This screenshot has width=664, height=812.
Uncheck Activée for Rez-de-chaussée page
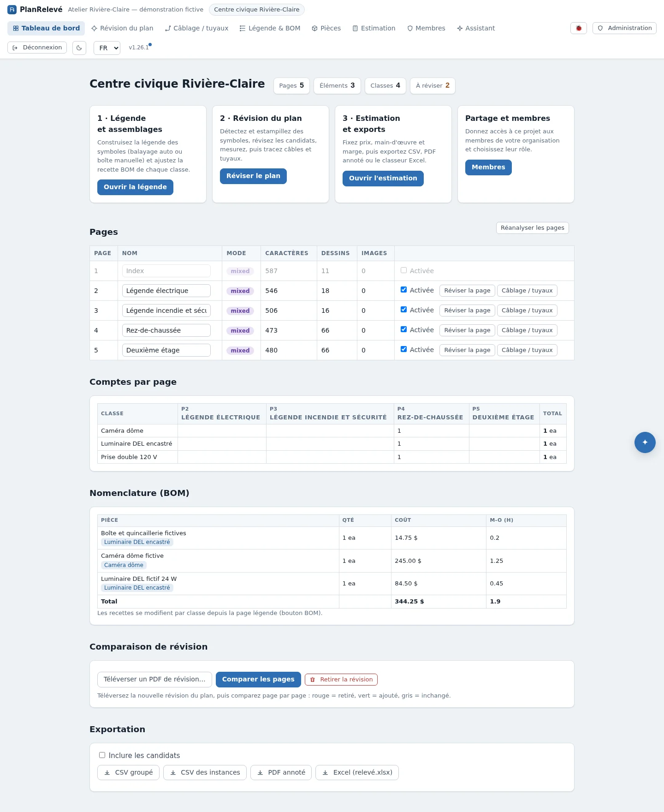click(x=403, y=329)
